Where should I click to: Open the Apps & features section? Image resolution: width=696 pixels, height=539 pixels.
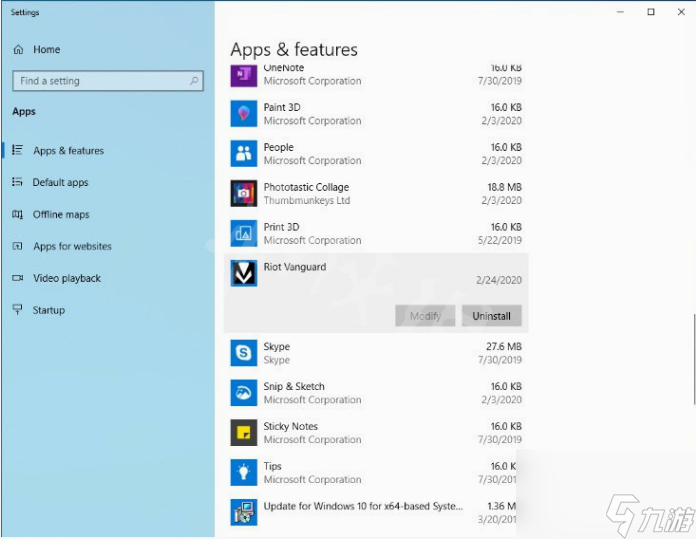68,151
